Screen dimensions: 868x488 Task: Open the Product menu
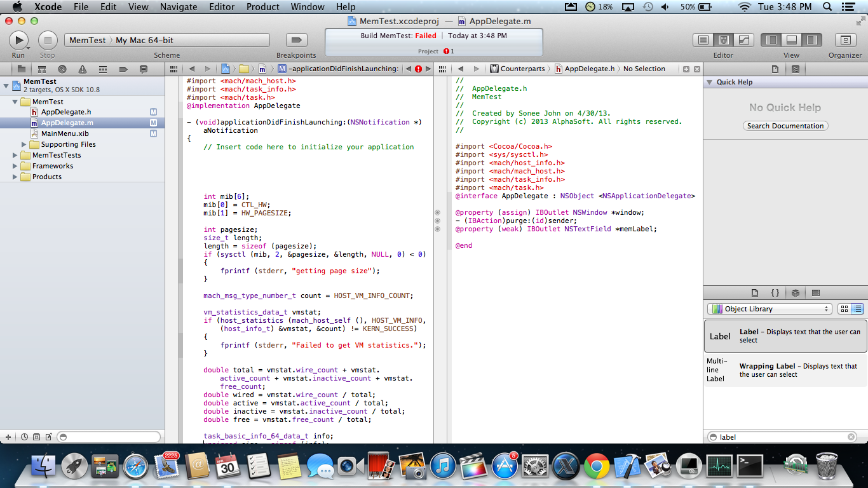262,7
